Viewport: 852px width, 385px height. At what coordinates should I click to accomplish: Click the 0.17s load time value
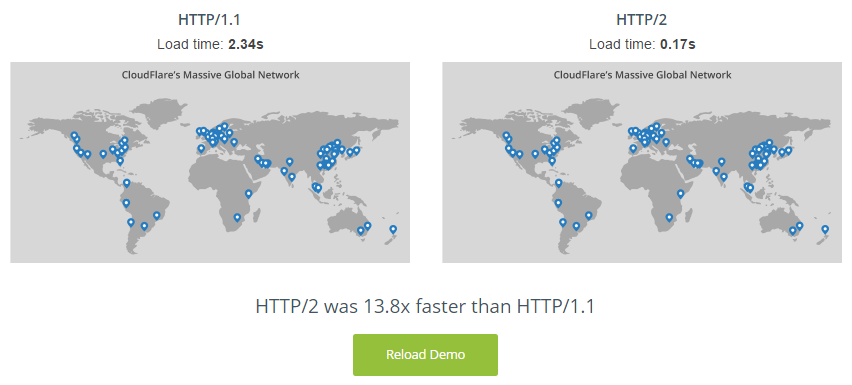pos(678,45)
